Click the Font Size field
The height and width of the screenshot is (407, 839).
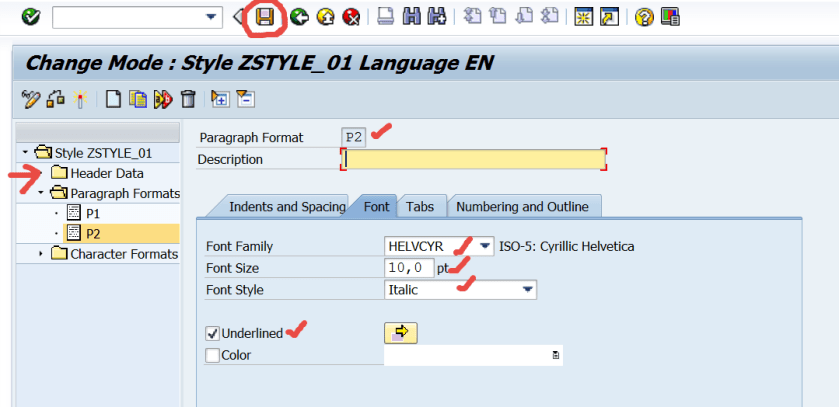coord(409,268)
